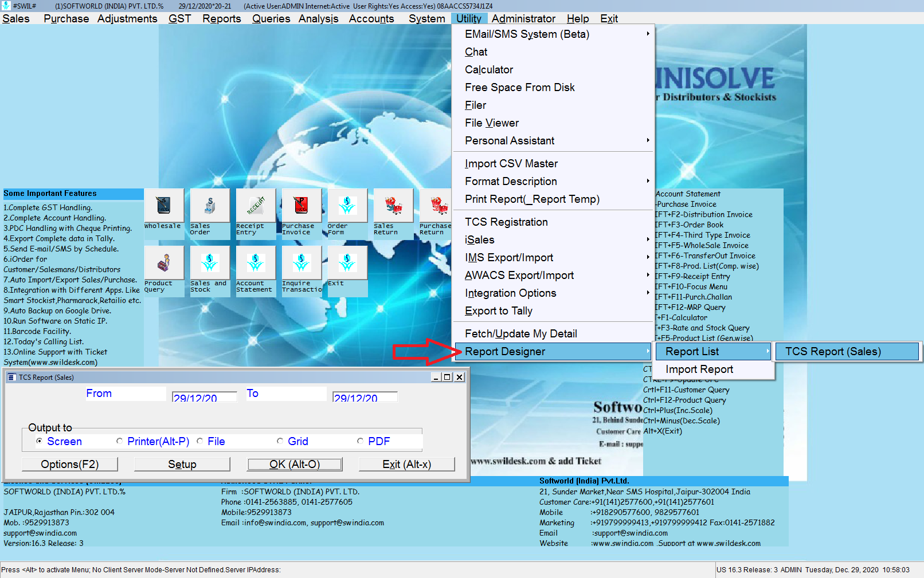Expand Report List submenu
Screen dimensions: 924x578
[714, 351]
